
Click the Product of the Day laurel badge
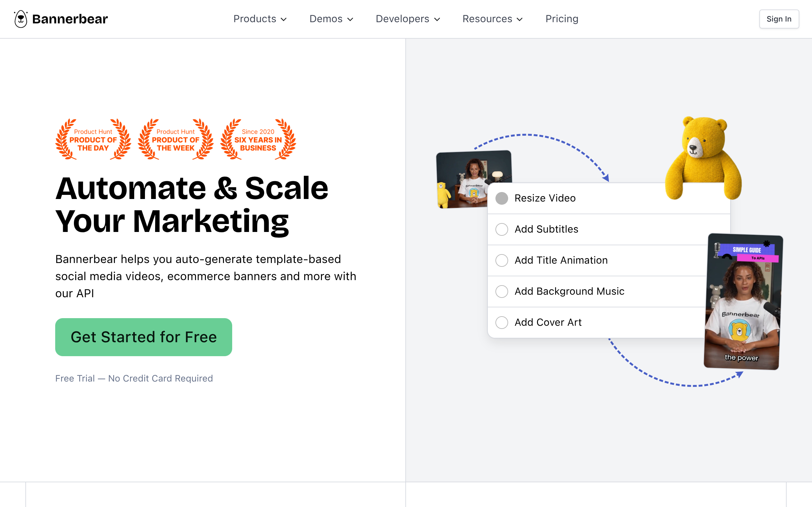93,139
